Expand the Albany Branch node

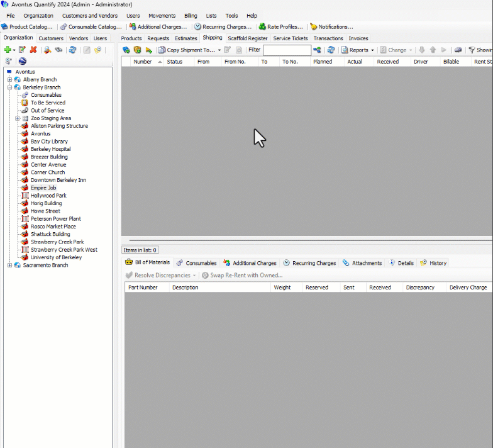[x=10, y=79]
